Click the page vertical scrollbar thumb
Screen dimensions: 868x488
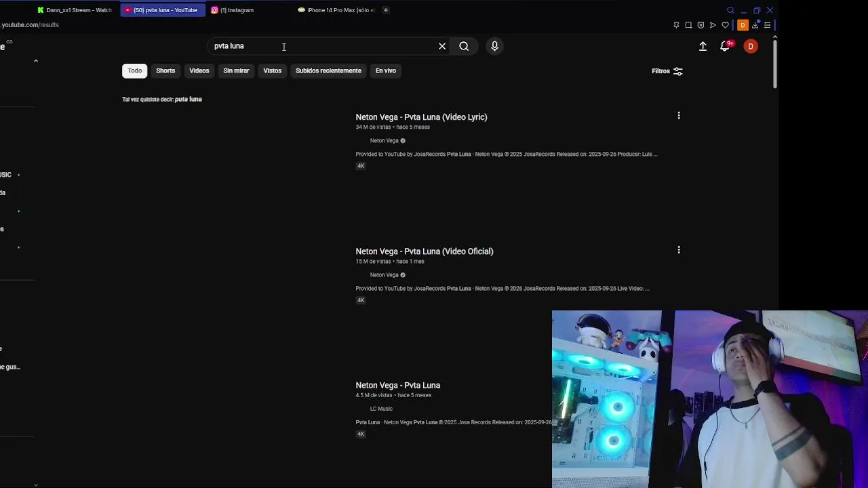click(x=774, y=63)
